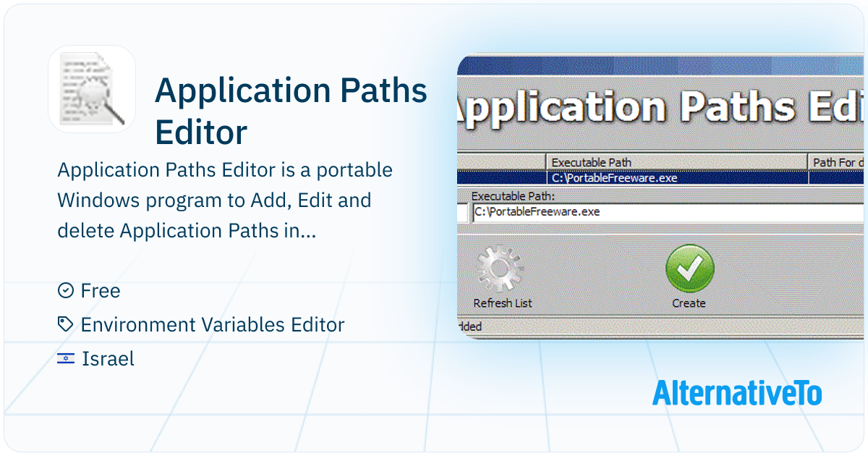Viewport: 868px width, 456px height.
Task: Select the C:\PortableFreeware.exe highlighted table row
Action: pyautogui.click(x=661, y=178)
